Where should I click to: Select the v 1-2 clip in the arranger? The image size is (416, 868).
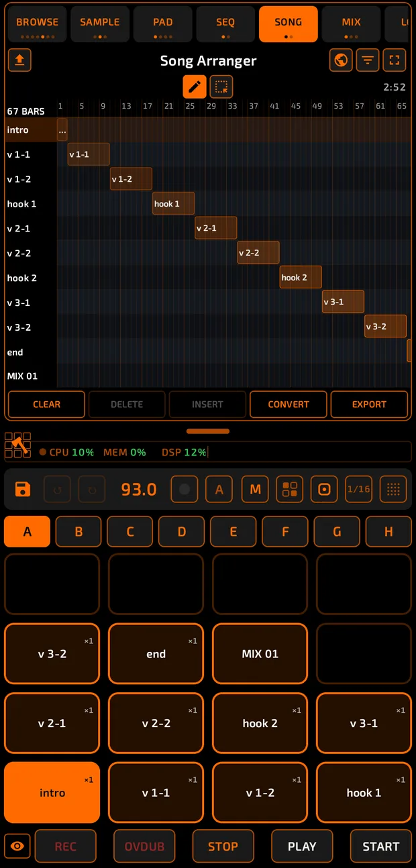[131, 179]
